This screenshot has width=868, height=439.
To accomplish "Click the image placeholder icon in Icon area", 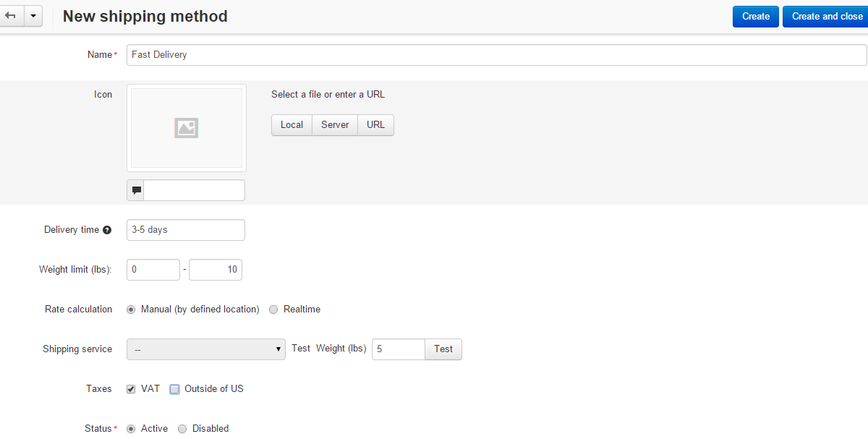I will 186,127.
